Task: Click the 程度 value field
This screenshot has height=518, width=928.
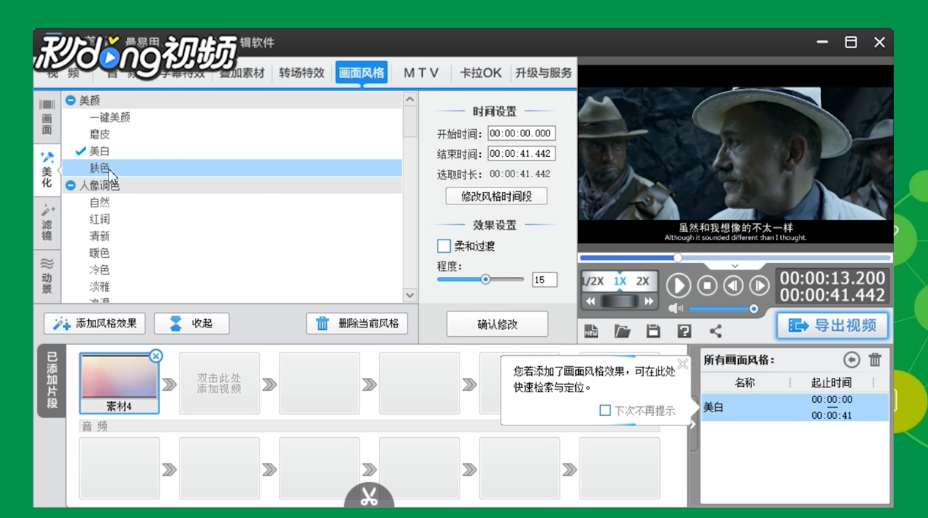Action: pos(544,279)
